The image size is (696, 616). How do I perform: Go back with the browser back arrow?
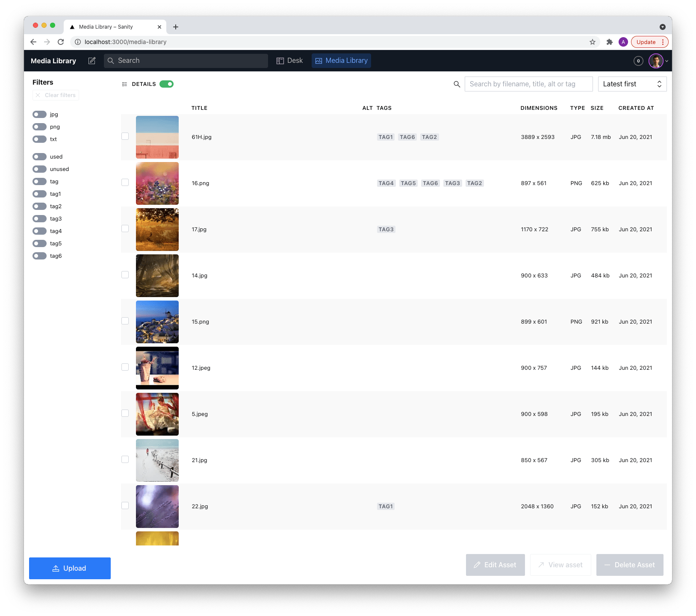(x=33, y=42)
